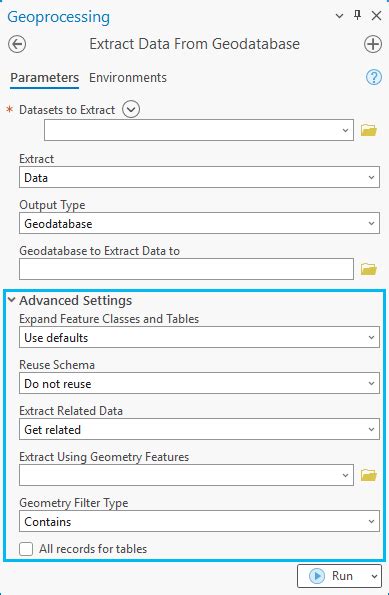The width and height of the screenshot is (389, 595).
Task: Open tool help question mark icon
Action: 373,77
